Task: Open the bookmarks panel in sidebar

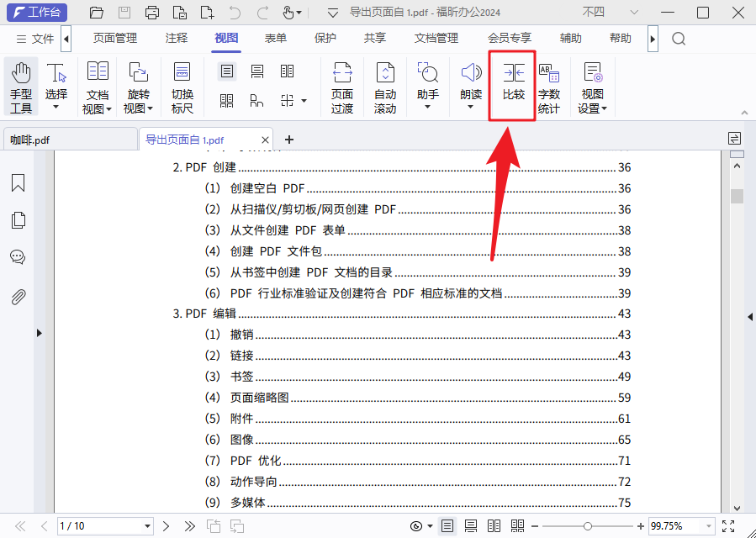Action: click(x=18, y=183)
